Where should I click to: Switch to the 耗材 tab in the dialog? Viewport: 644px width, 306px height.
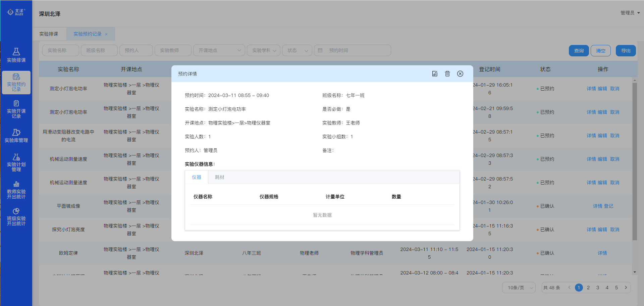220,177
